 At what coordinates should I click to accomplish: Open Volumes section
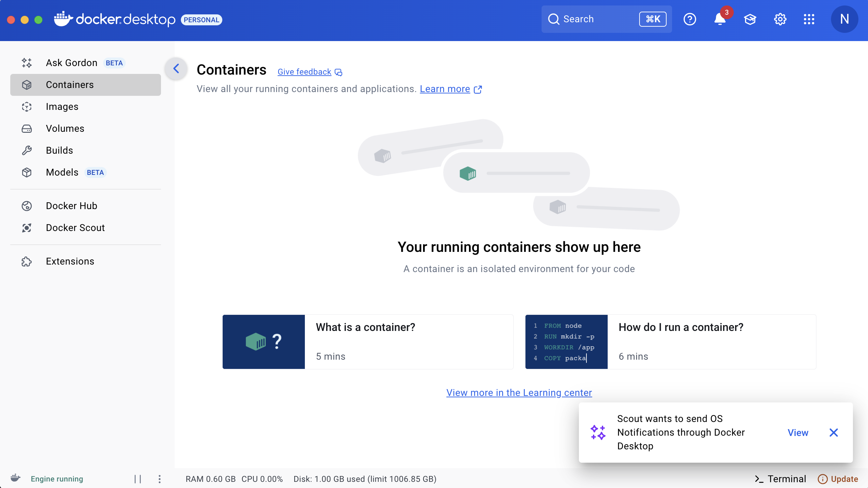[x=86, y=128]
